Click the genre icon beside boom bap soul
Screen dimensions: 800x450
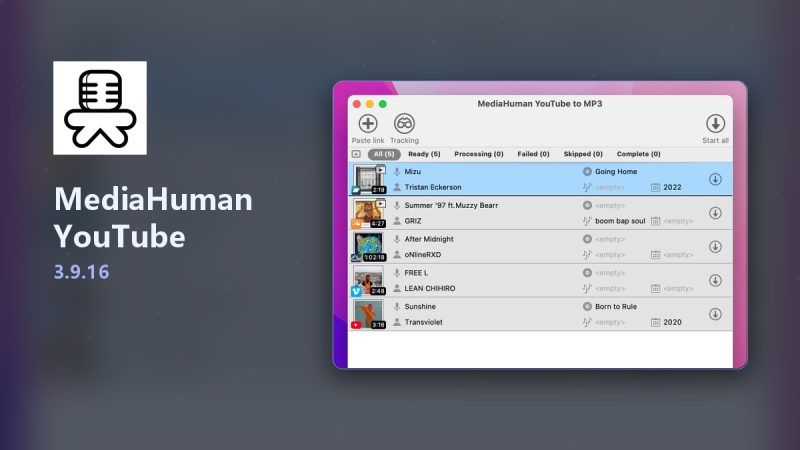(x=587, y=221)
